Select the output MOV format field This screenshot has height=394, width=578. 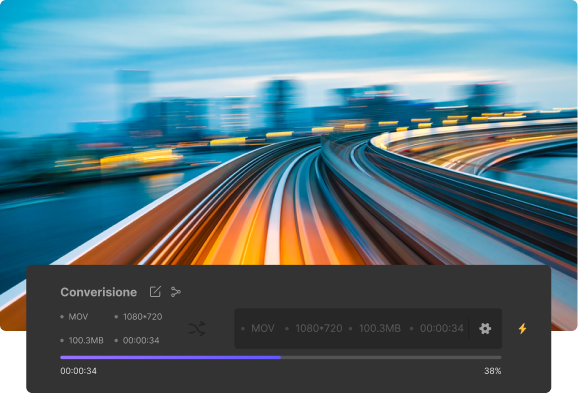pyautogui.click(x=263, y=328)
